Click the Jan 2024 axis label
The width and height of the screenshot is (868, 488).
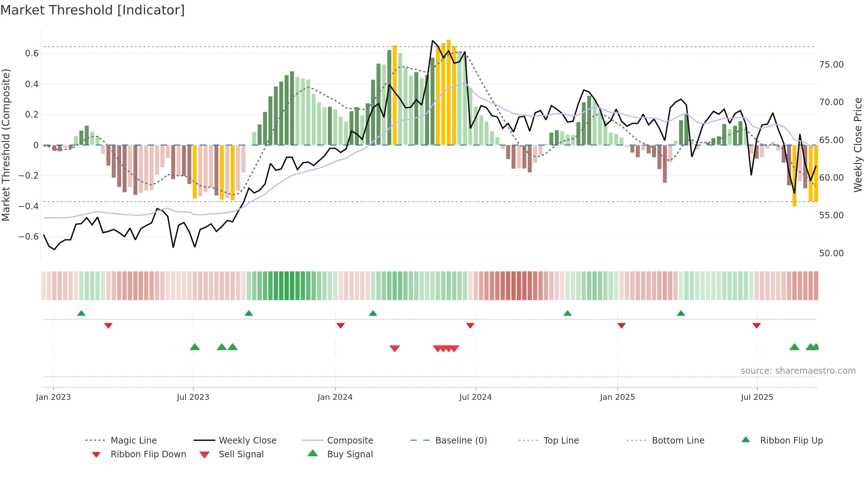[335, 397]
